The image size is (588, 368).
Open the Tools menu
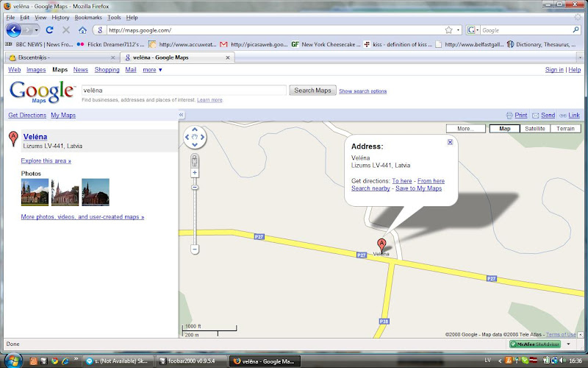click(x=114, y=17)
